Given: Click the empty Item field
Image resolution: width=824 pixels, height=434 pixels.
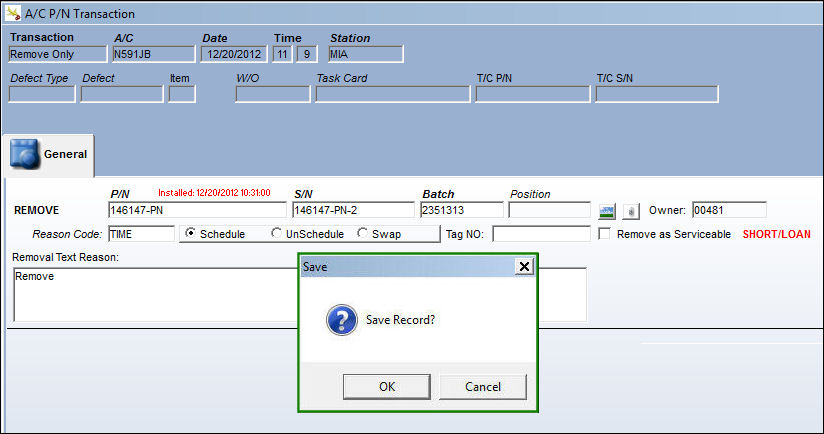Looking at the screenshot, I should tap(182, 94).
